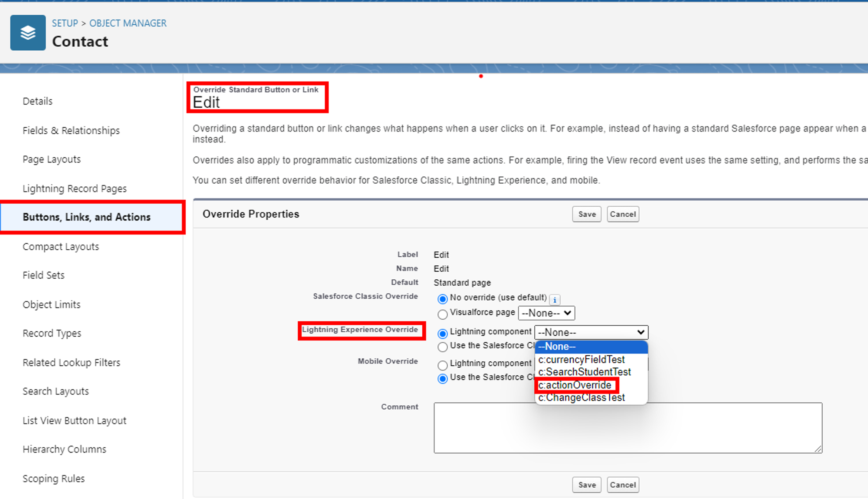Image resolution: width=868 pixels, height=499 pixels.
Task: Select Use the Salesforce Classic radio for Lightning Experience
Action: tap(443, 347)
